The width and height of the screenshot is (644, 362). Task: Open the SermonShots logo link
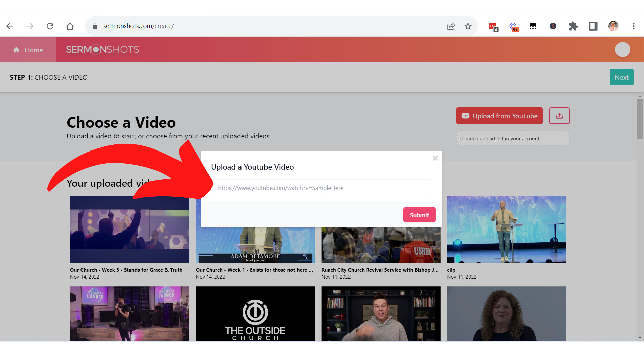(102, 50)
